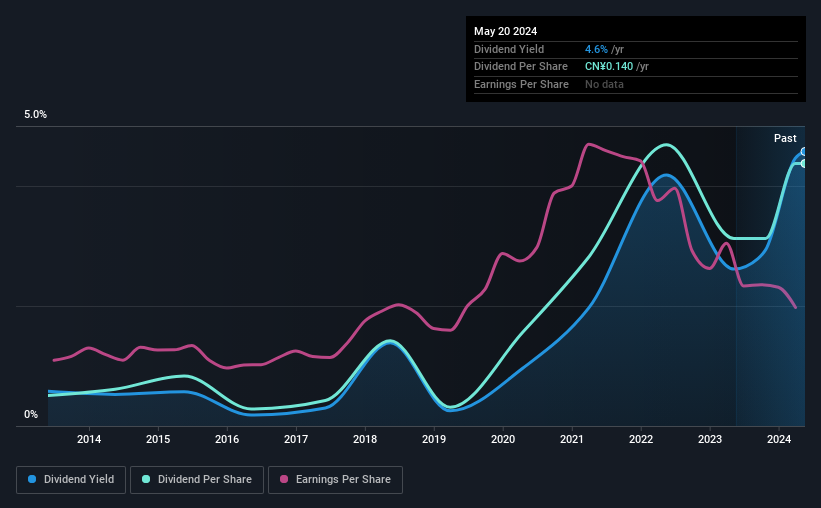Click the teal endpoint marker on the chart
821x508 pixels.
tap(804, 163)
